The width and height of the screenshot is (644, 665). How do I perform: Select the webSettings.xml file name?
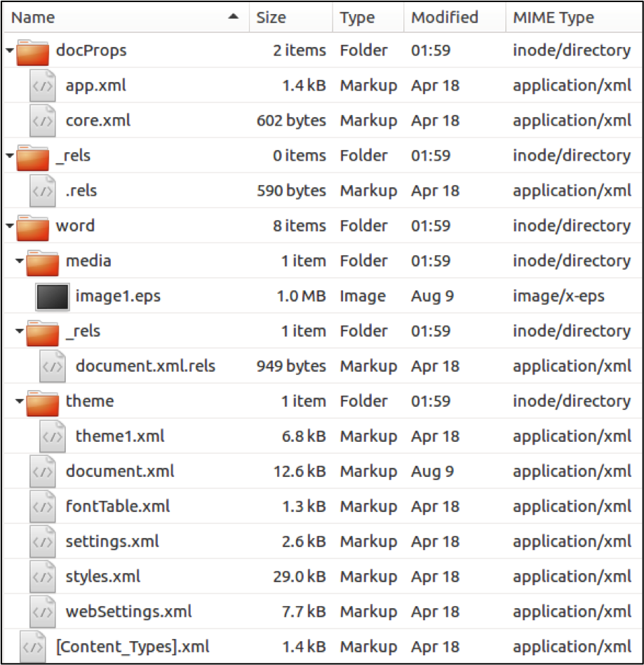pyautogui.click(x=128, y=612)
